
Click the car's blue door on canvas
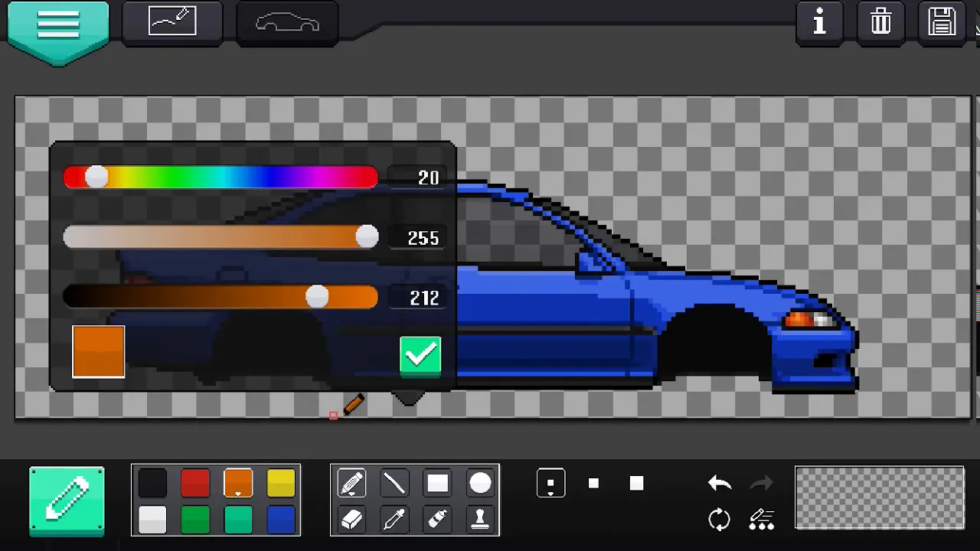tap(544, 321)
